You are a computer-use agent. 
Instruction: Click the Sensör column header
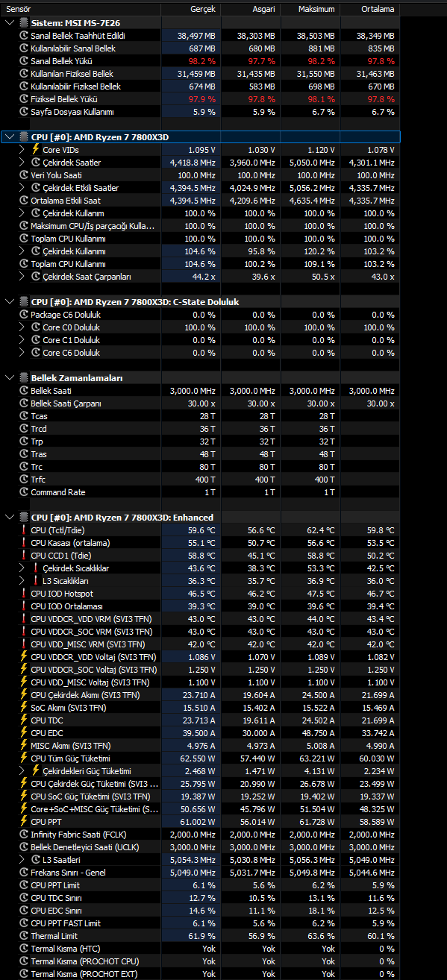click(x=80, y=9)
